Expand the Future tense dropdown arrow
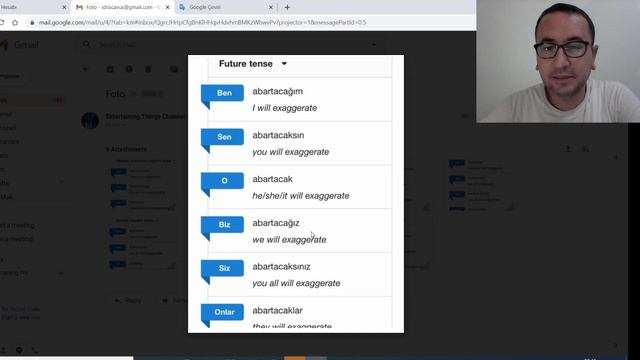Screen dimensions: 640x360 (x=284, y=64)
